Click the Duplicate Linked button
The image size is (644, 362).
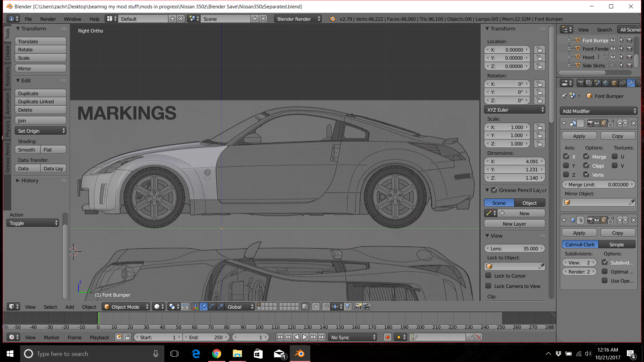pos(41,101)
